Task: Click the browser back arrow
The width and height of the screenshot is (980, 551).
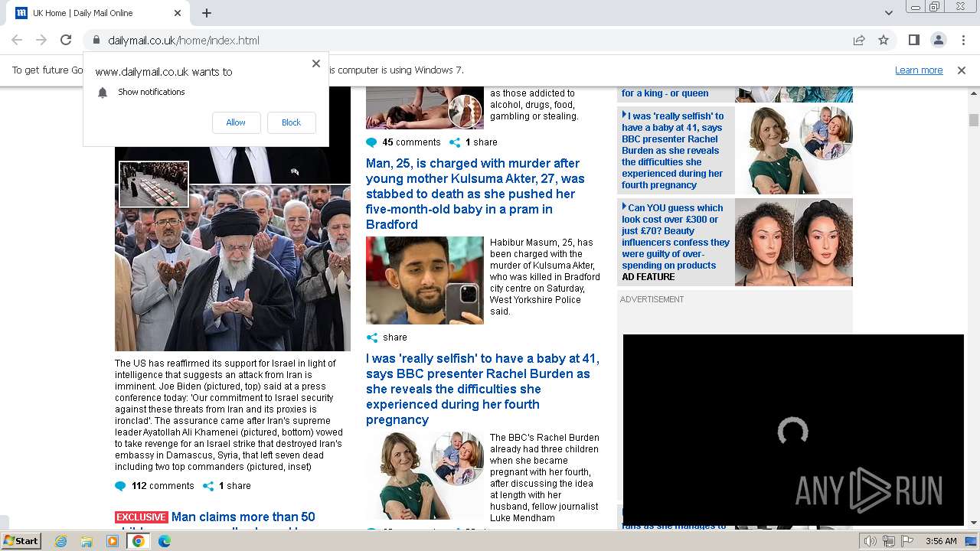Action: [x=17, y=40]
